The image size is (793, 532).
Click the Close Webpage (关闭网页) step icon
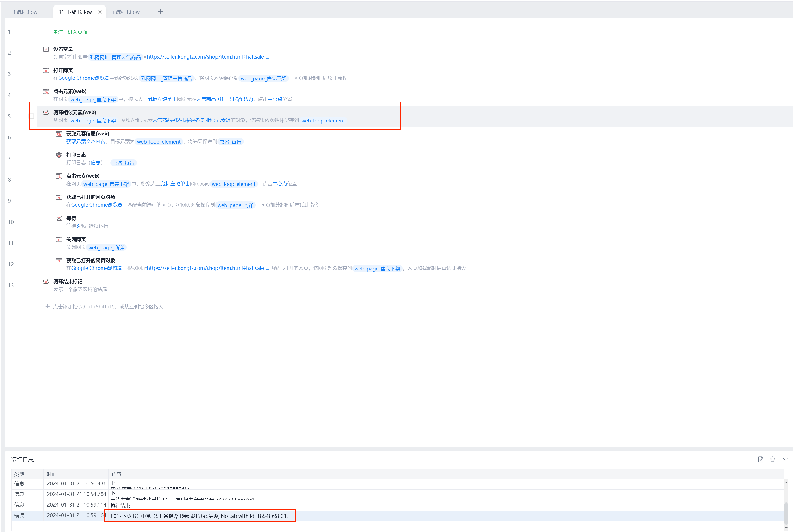coord(59,240)
